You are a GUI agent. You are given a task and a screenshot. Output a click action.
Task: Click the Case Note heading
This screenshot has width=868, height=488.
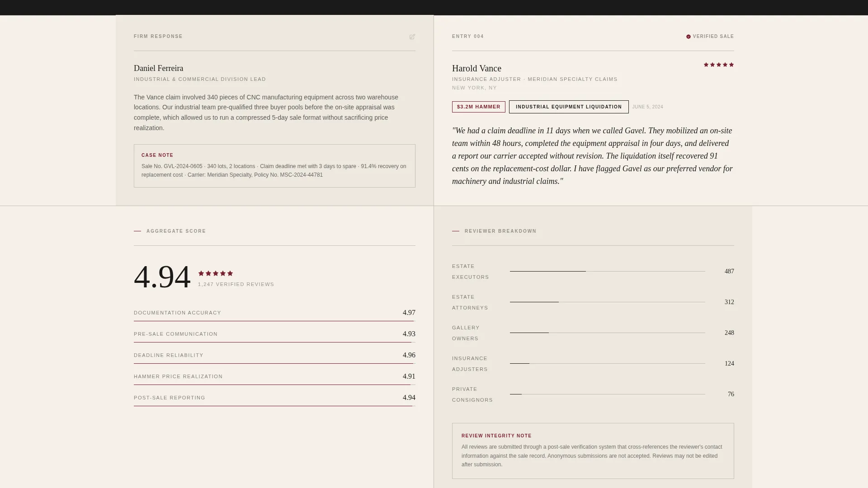(x=157, y=155)
